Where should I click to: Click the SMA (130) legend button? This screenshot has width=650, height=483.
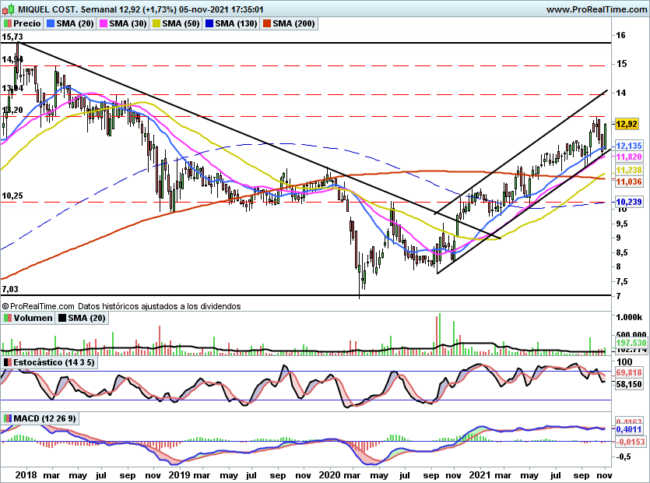232,24
